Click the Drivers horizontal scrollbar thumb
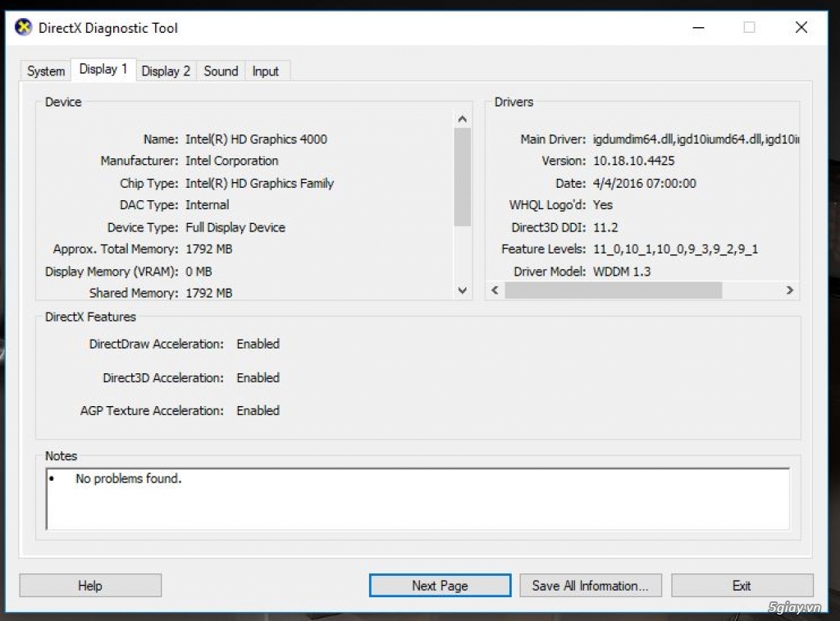 (x=614, y=290)
